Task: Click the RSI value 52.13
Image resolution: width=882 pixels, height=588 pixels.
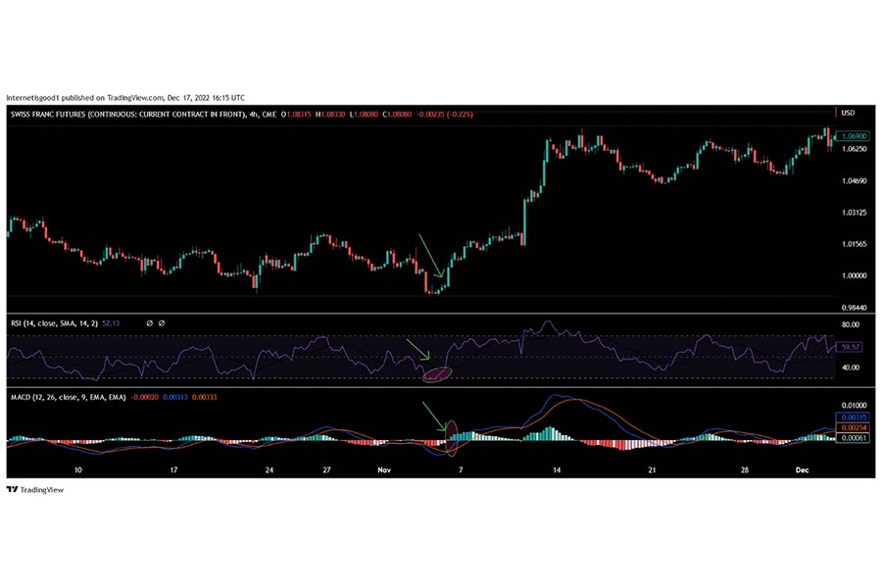Action: (111, 323)
